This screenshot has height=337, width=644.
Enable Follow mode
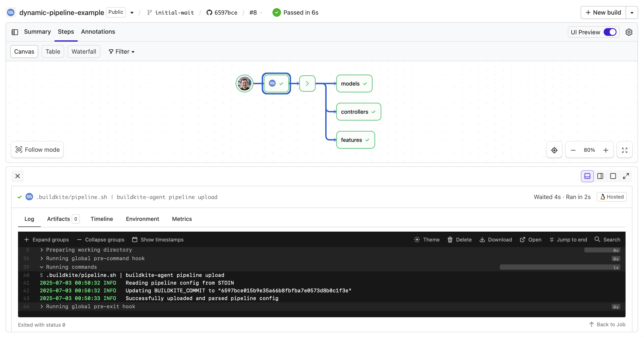(37, 150)
